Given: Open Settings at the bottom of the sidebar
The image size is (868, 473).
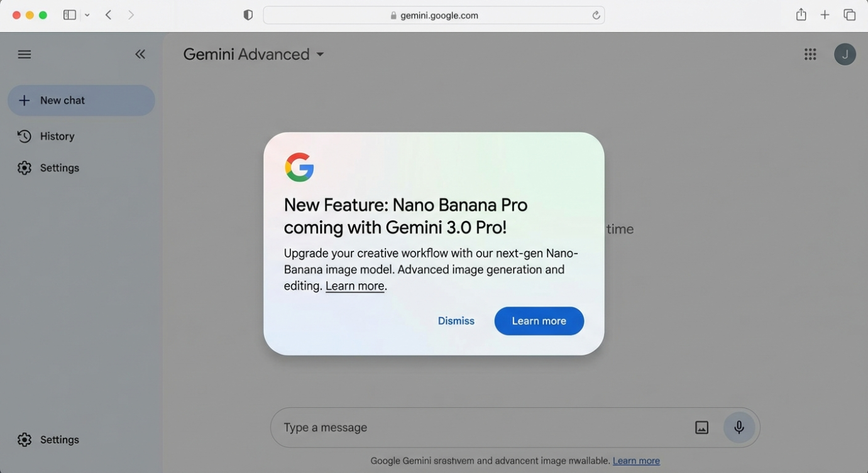Looking at the screenshot, I should [48, 440].
